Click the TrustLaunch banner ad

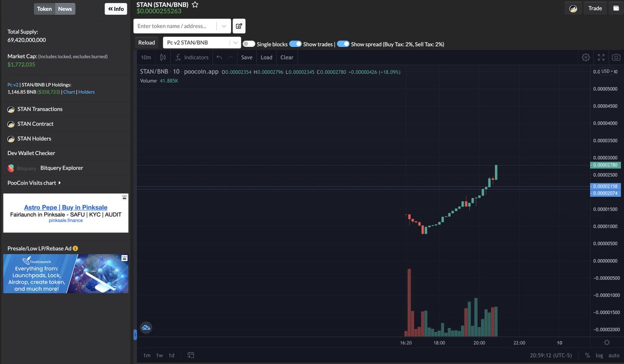pos(66,274)
